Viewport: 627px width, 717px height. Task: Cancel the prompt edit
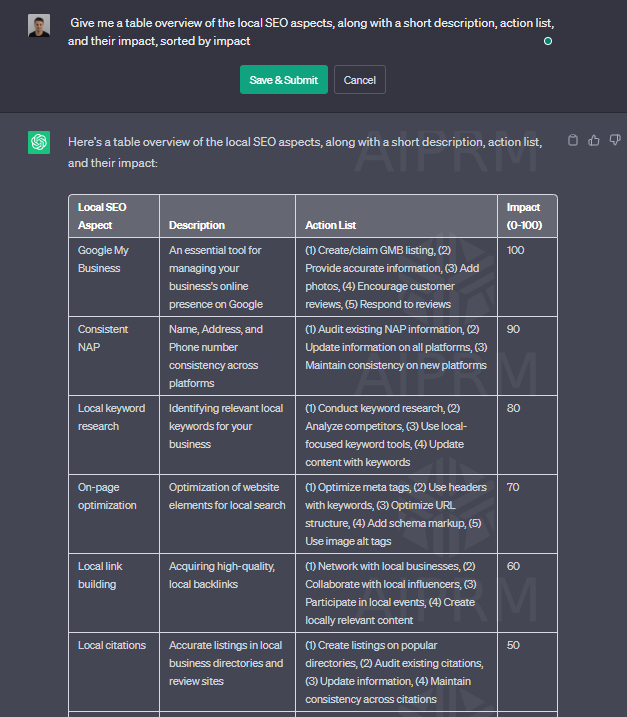coord(360,80)
